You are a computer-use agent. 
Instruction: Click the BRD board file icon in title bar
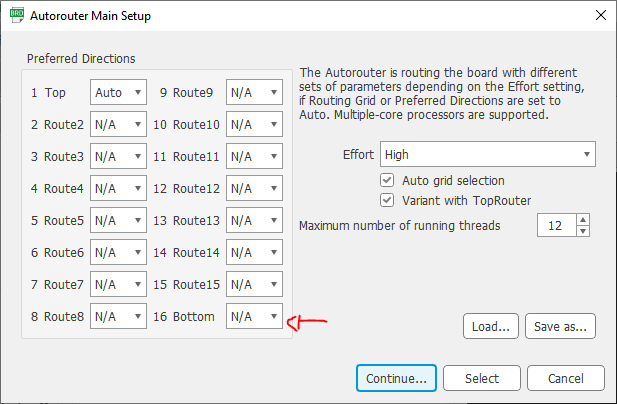[x=17, y=15]
